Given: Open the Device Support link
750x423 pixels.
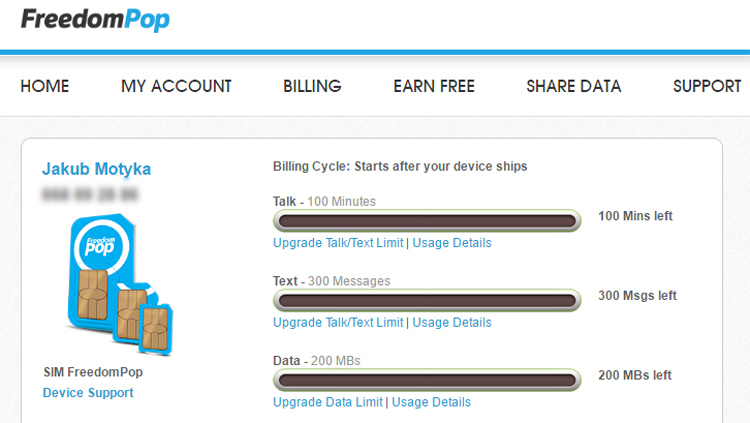Looking at the screenshot, I should coord(88,393).
